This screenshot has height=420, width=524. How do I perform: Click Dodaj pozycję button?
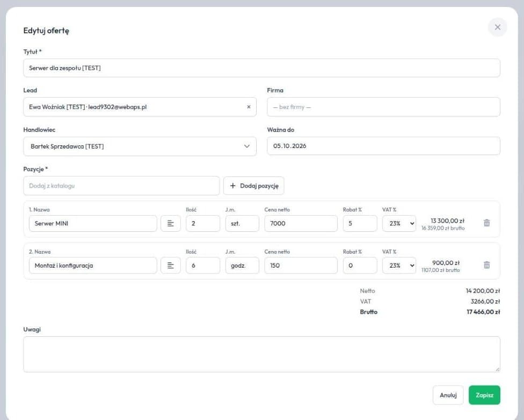(253, 186)
